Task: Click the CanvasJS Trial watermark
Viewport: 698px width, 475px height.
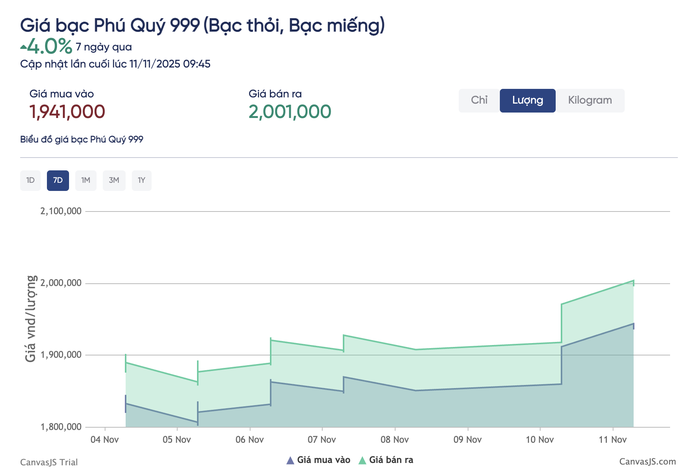Action: (x=49, y=462)
